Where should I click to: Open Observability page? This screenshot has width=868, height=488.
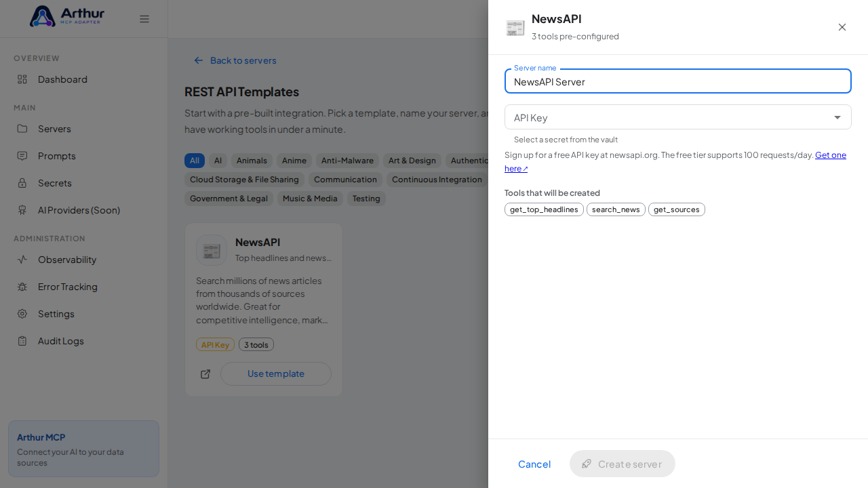tap(84, 260)
